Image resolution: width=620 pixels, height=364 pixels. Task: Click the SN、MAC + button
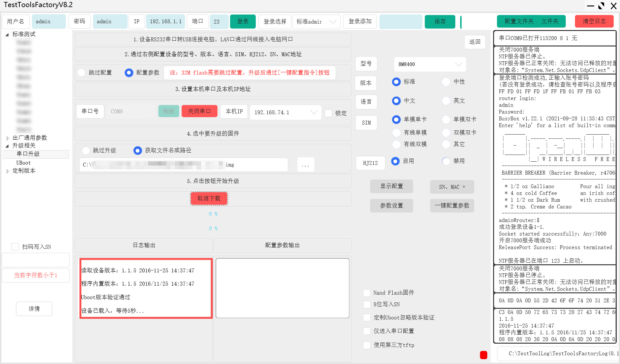coord(452,187)
